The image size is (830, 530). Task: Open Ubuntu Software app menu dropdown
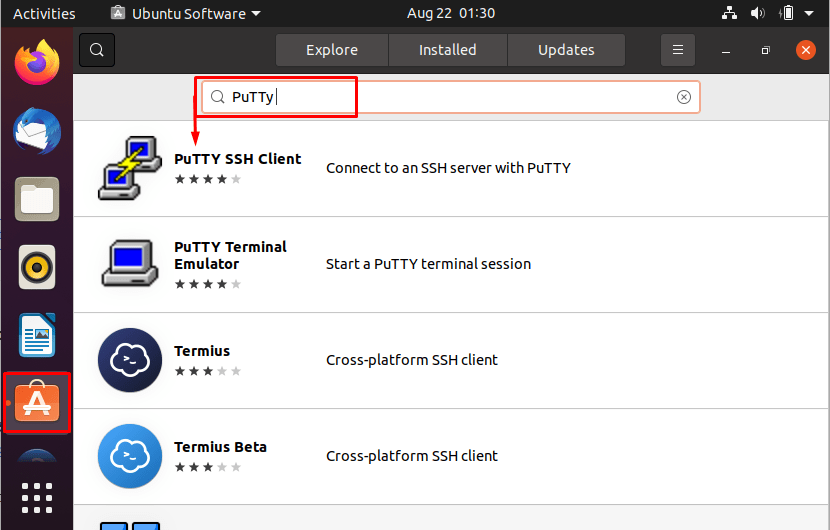pyautogui.click(x=186, y=13)
